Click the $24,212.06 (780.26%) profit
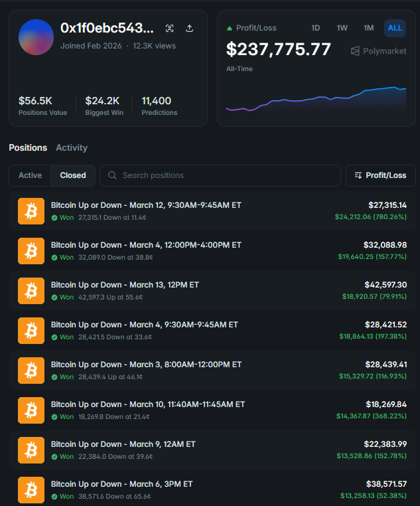 (371, 217)
